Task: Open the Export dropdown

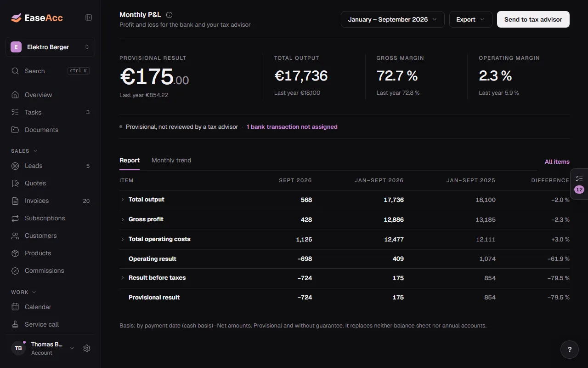Action: coord(471,19)
